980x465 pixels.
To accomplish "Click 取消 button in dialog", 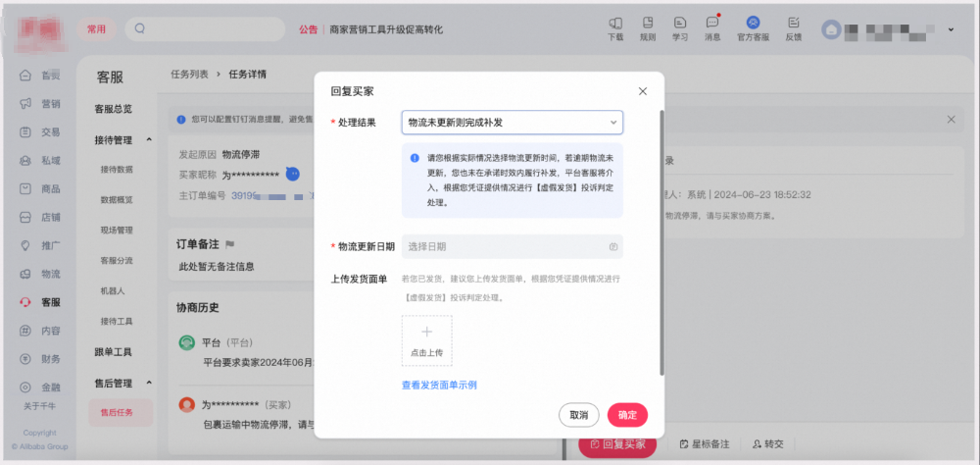I will [x=579, y=415].
